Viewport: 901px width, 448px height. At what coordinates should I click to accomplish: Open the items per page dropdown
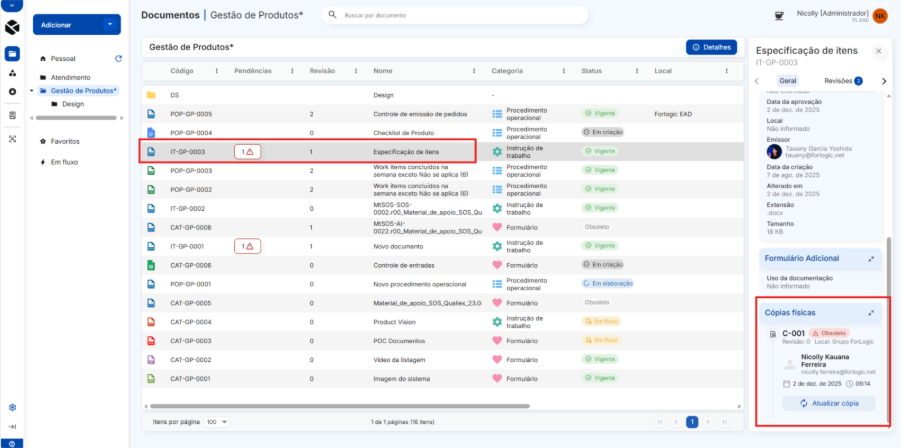[x=216, y=422]
